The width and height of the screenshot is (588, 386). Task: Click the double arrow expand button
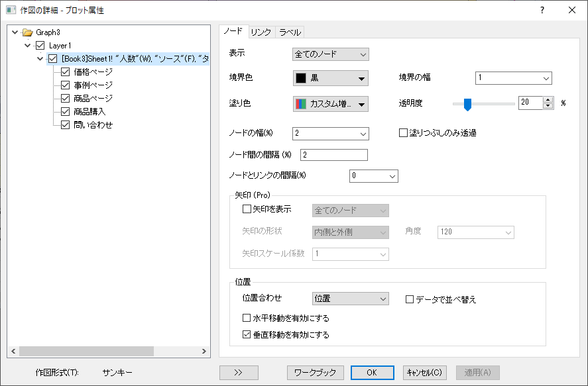pyautogui.click(x=239, y=373)
